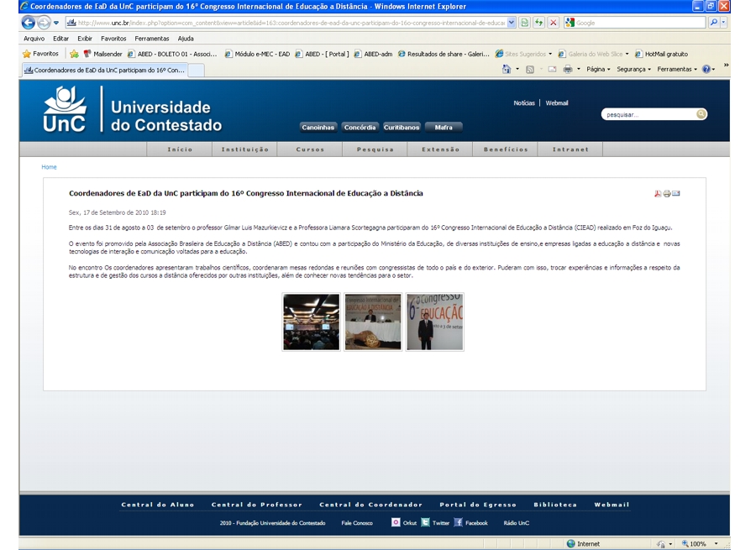
Task: Click the RSS feeds icon
Action: (x=530, y=70)
